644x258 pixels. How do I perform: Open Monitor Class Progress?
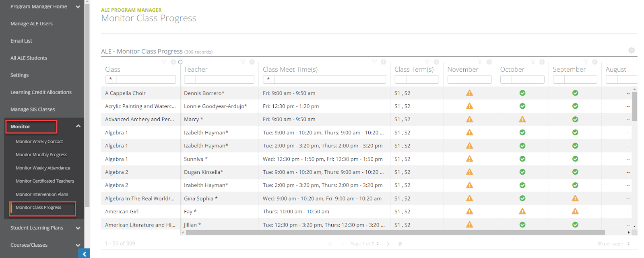pos(39,208)
